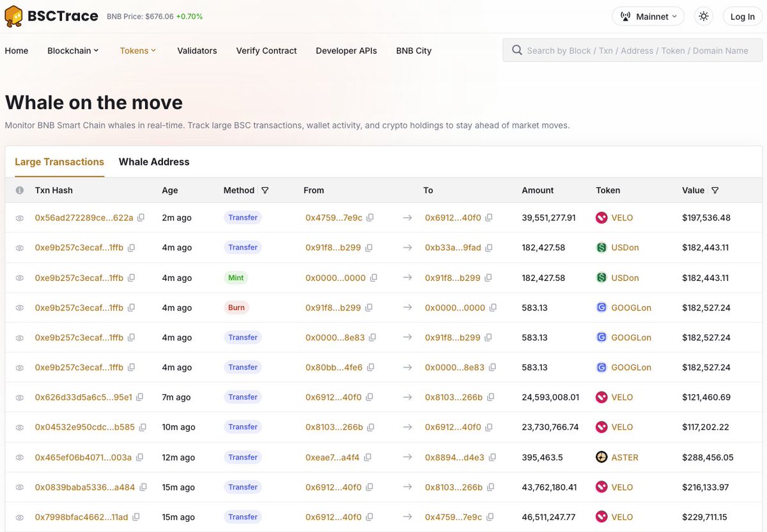
Task: Click the VELO token icon in the 2m ago row
Action: [601, 218]
